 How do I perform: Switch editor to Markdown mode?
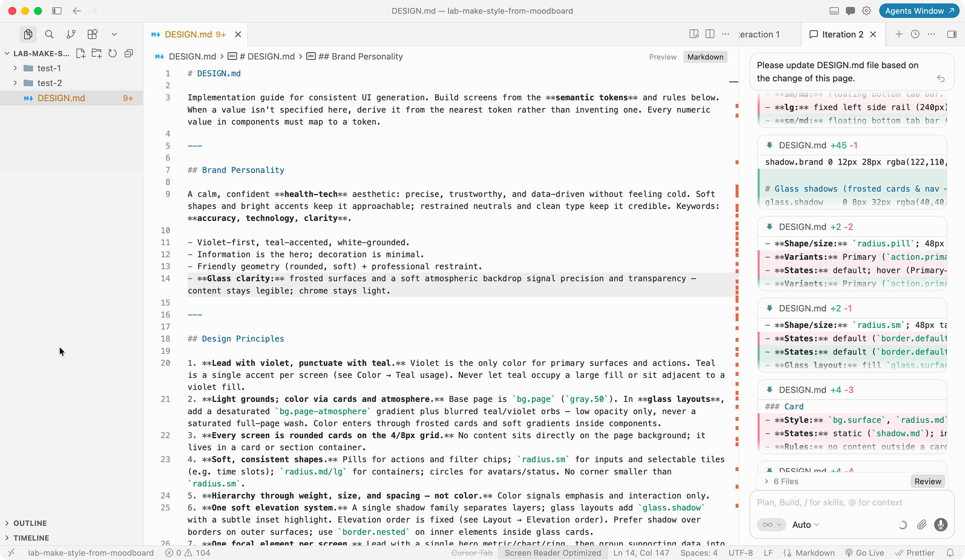pos(705,57)
